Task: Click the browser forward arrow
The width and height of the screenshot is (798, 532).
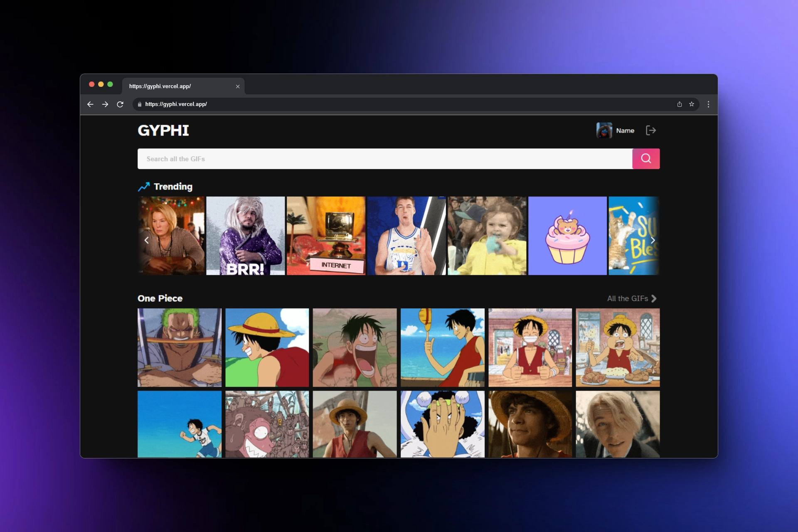Action: pos(105,104)
